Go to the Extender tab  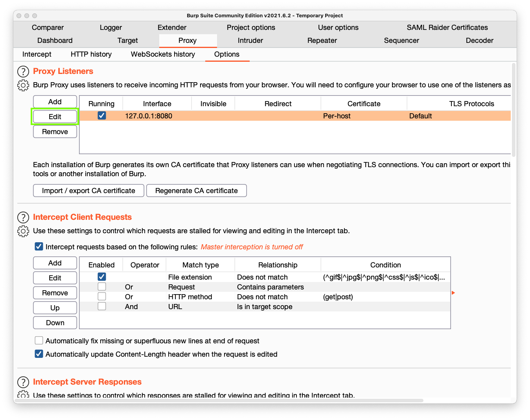(172, 28)
